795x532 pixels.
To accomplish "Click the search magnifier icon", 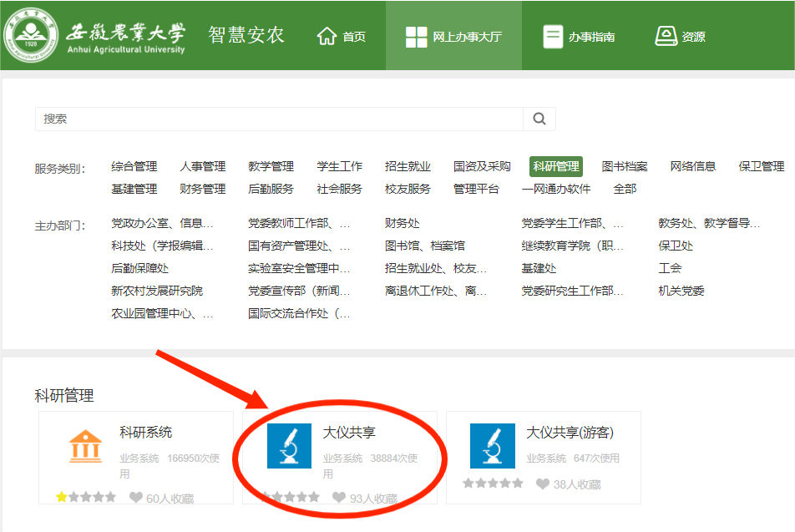I will 539,119.
